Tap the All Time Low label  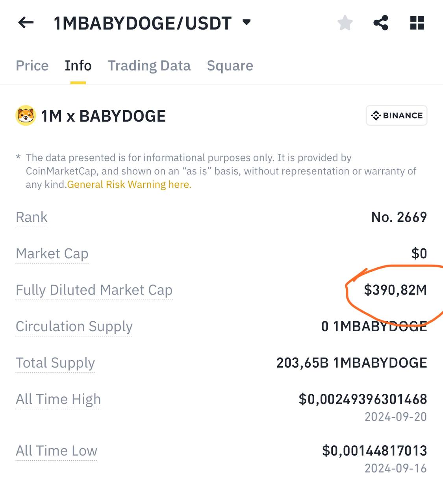click(56, 451)
